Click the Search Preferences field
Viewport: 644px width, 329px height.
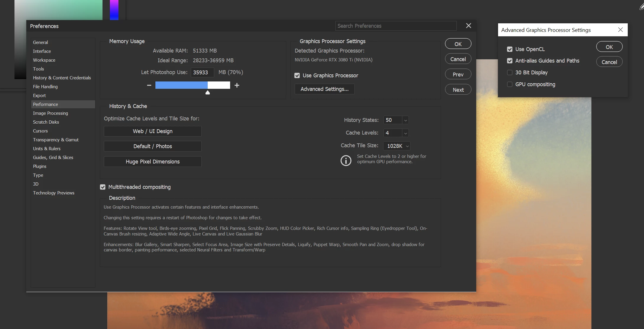point(396,26)
